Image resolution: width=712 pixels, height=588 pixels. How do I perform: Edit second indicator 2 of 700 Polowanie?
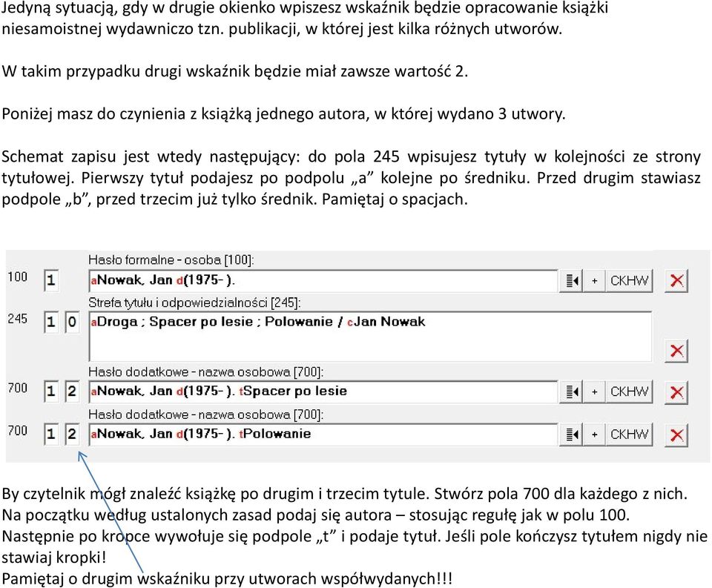click(x=72, y=434)
